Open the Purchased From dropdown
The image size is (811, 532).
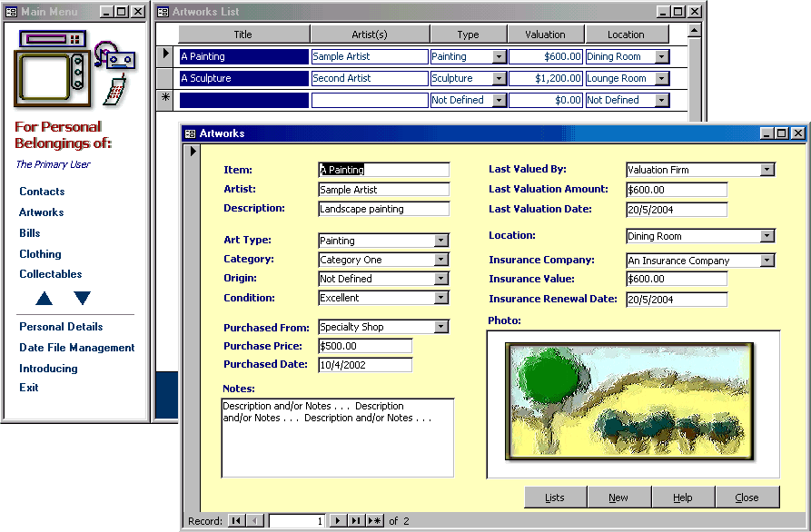pyautogui.click(x=440, y=327)
